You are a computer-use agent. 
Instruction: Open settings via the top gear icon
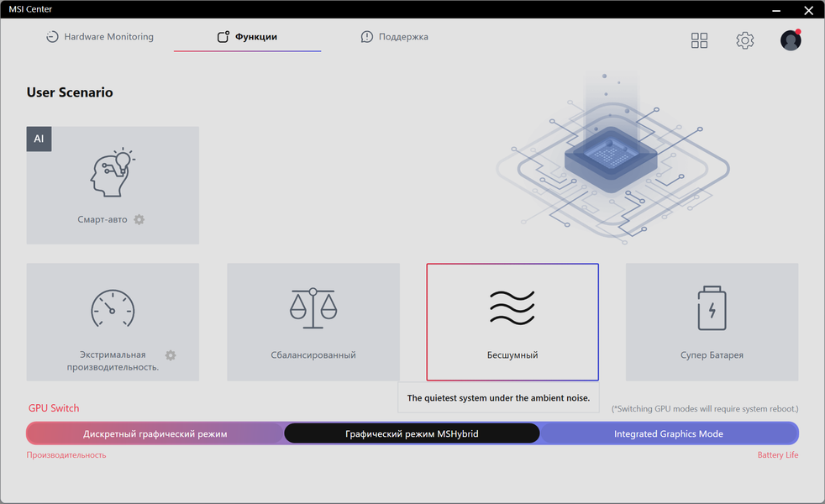coord(744,40)
